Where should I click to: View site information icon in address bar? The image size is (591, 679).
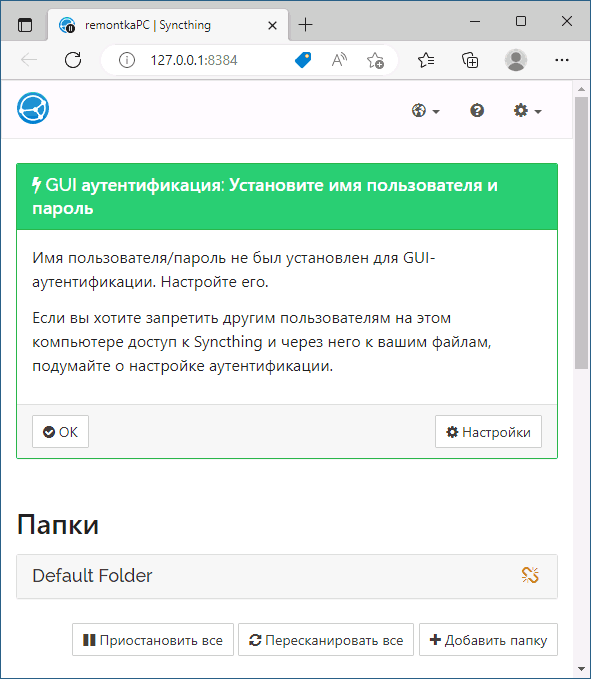126,60
